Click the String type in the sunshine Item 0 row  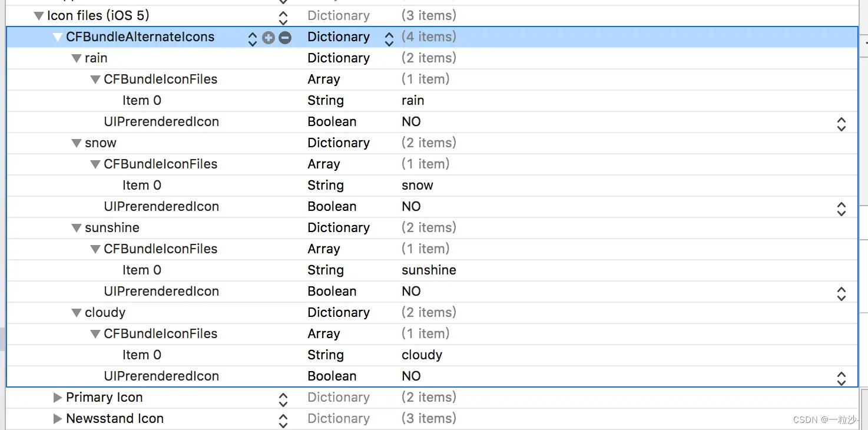coord(326,270)
